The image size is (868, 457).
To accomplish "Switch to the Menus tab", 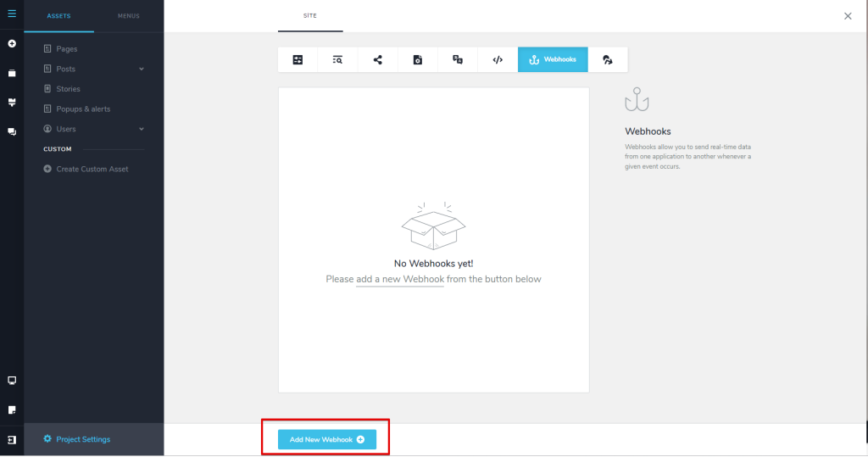I will click(x=129, y=16).
